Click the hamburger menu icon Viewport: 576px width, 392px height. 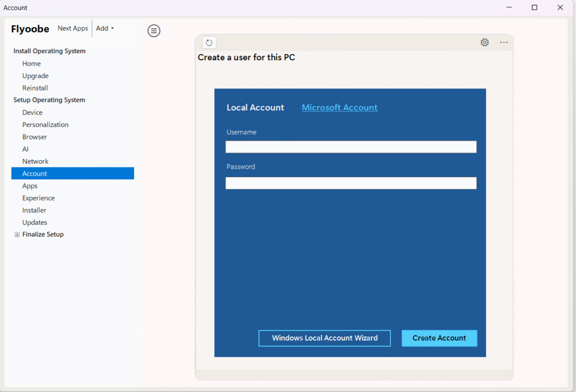[x=154, y=31]
